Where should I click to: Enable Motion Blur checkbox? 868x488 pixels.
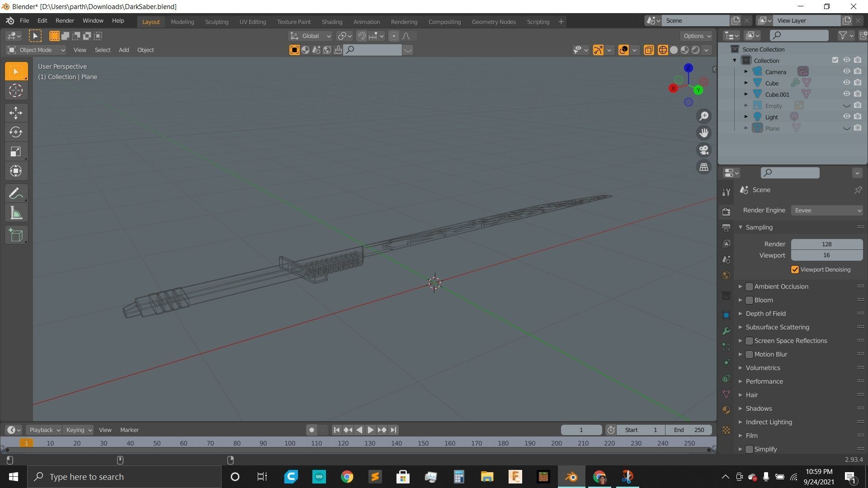click(x=749, y=354)
